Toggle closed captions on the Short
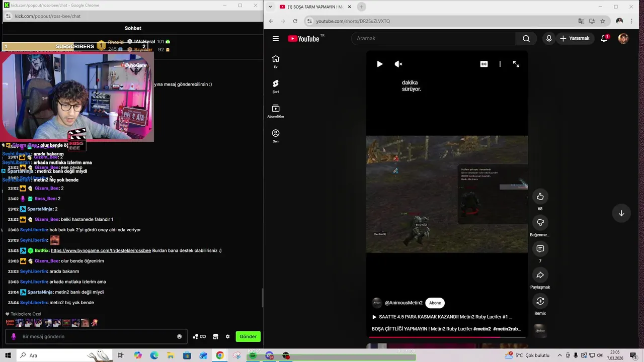 pos(484,64)
